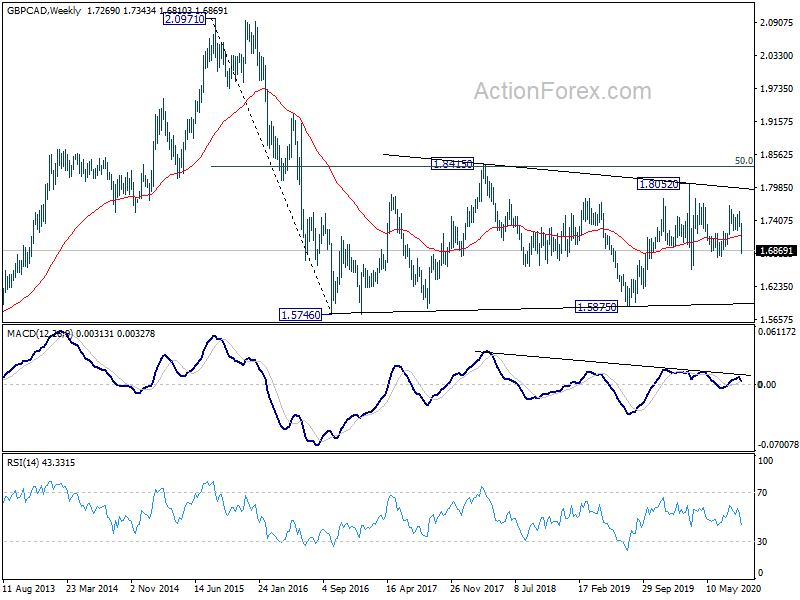Click the 24 Jan 2016 date label

point(283,589)
